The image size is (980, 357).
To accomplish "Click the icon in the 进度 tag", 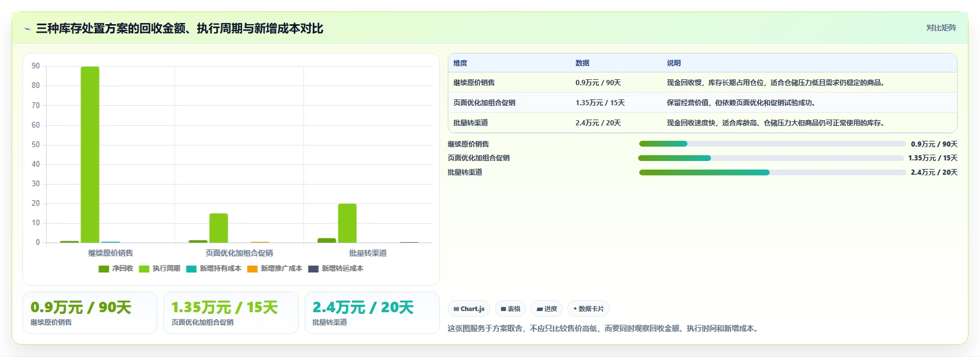I will coord(540,309).
